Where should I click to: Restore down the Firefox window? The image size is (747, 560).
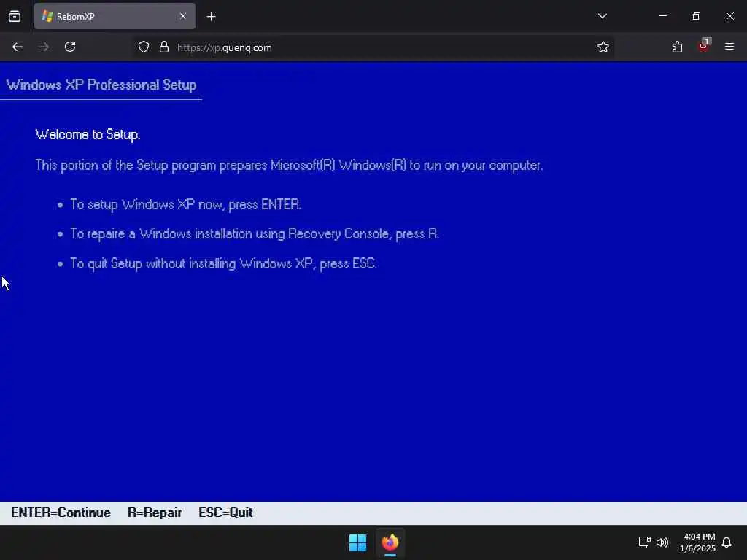click(x=697, y=16)
